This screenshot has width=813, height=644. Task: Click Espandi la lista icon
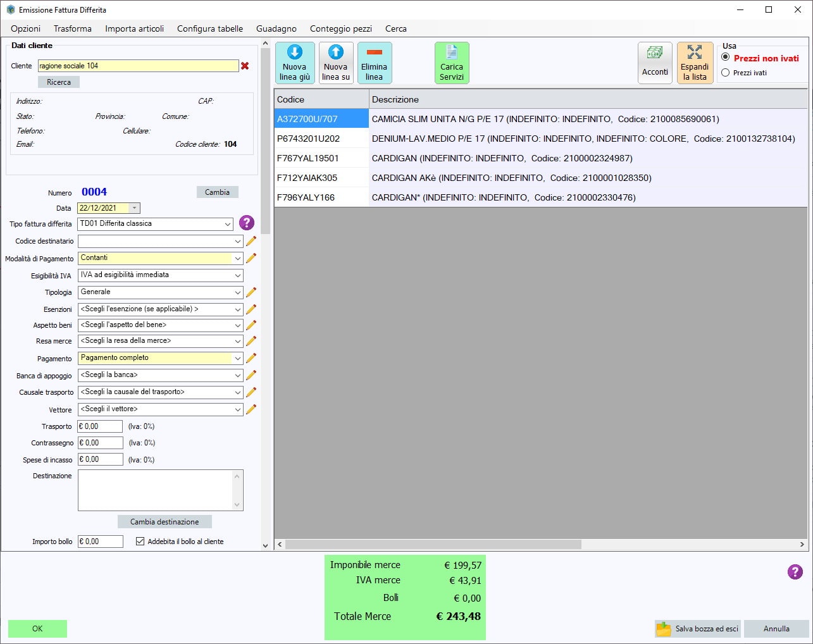pos(695,63)
